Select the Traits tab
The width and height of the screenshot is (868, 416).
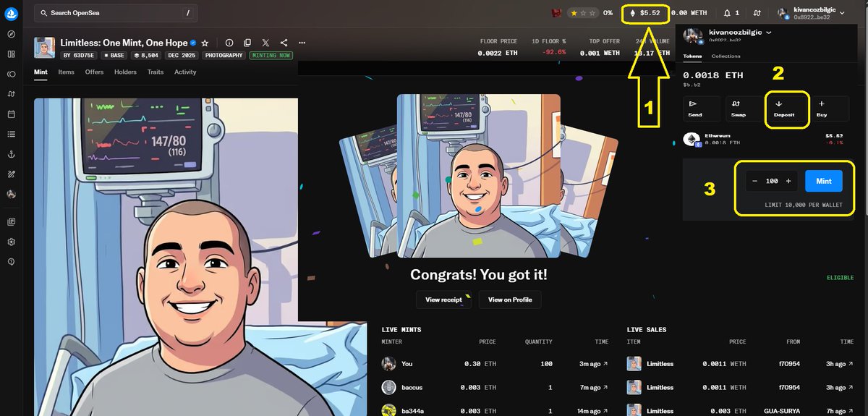coord(156,72)
